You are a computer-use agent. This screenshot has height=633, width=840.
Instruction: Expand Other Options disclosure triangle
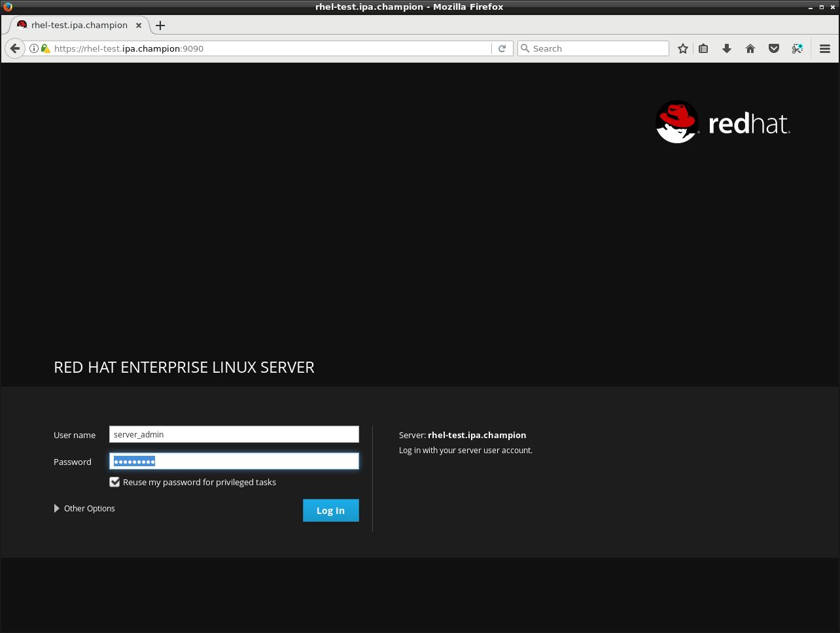coord(57,508)
